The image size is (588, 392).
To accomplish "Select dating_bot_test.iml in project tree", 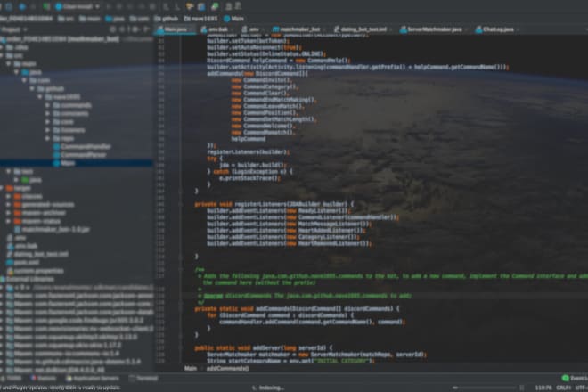I will [37, 254].
